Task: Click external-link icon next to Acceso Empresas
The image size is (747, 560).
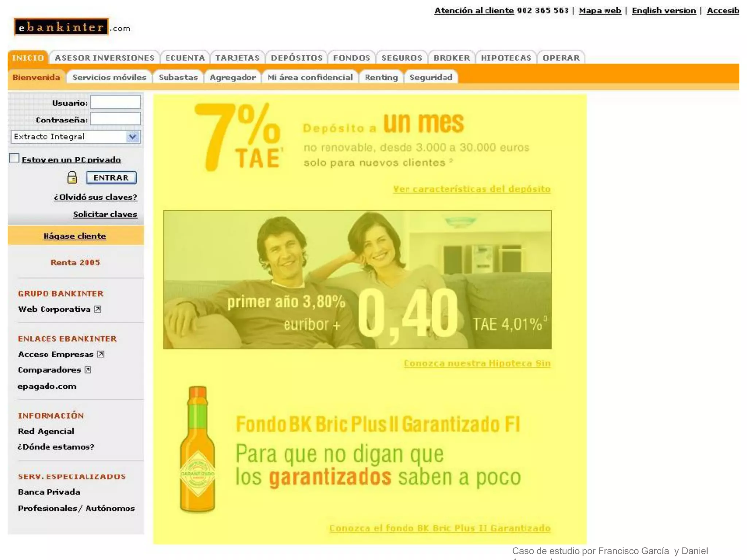Action: click(101, 354)
